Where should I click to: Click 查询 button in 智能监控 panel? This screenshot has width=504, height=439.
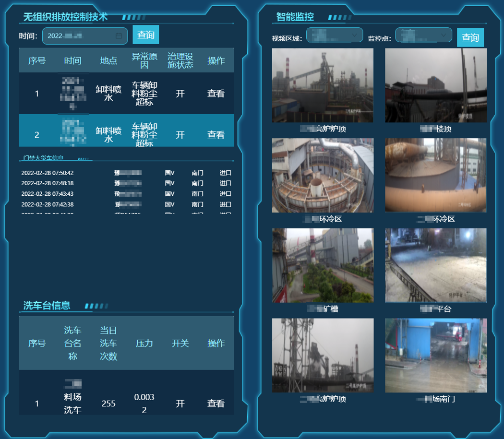pyautogui.click(x=470, y=37)
